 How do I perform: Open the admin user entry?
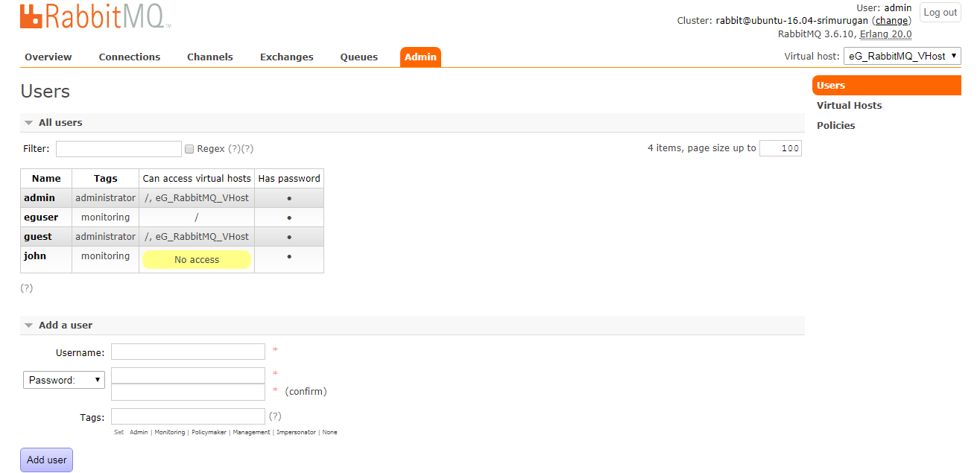(39, 197)
